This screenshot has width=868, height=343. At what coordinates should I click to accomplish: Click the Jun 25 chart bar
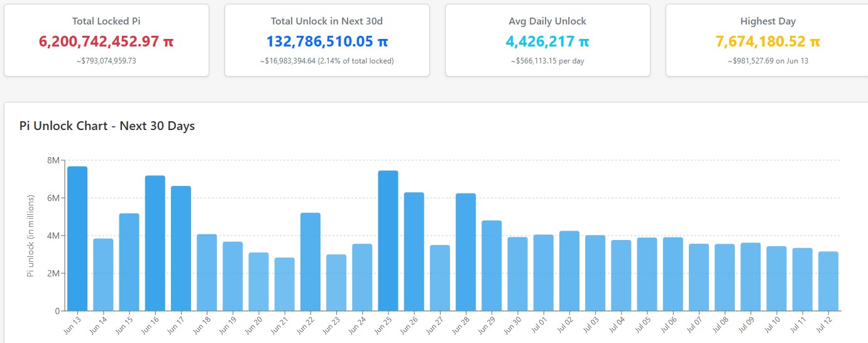point(388,241)
